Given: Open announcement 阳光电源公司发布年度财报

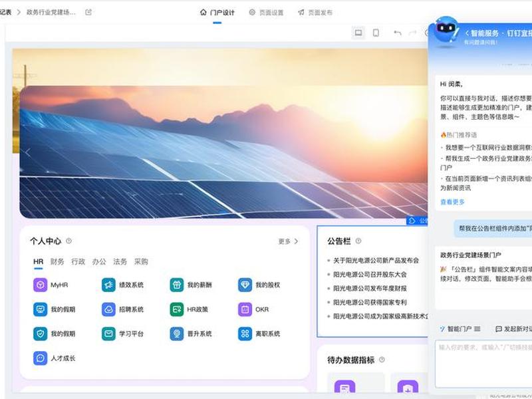Looking at the screenshot, I should point(370,289).
